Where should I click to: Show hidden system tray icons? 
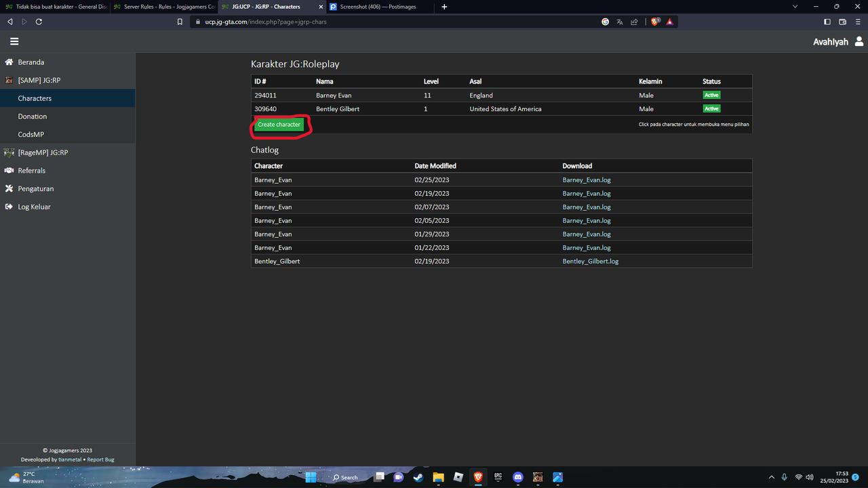click(x=771, y=477)
